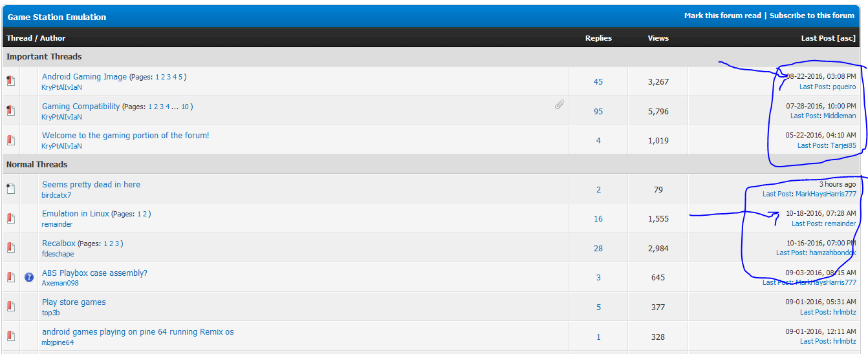Screen dimensions: 868x354
Task: Click folder icon beside Play store games thread
Action: 10,307
